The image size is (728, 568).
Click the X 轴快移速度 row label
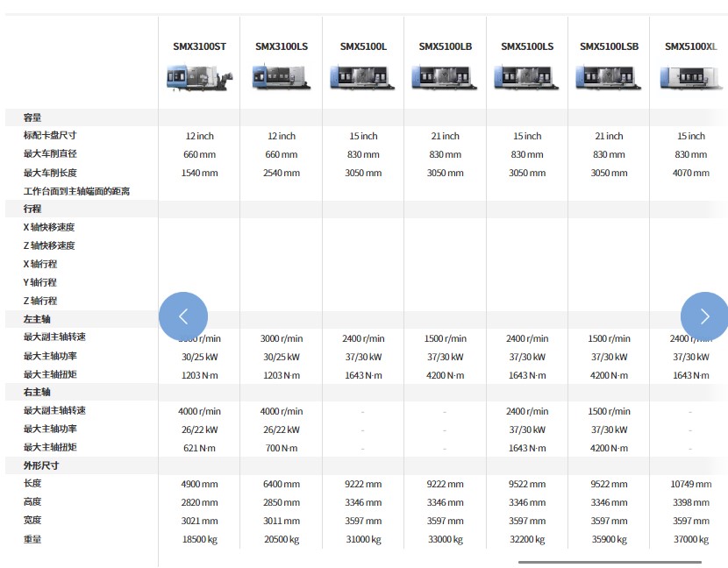pyautogui.click(x=49, y=227)
